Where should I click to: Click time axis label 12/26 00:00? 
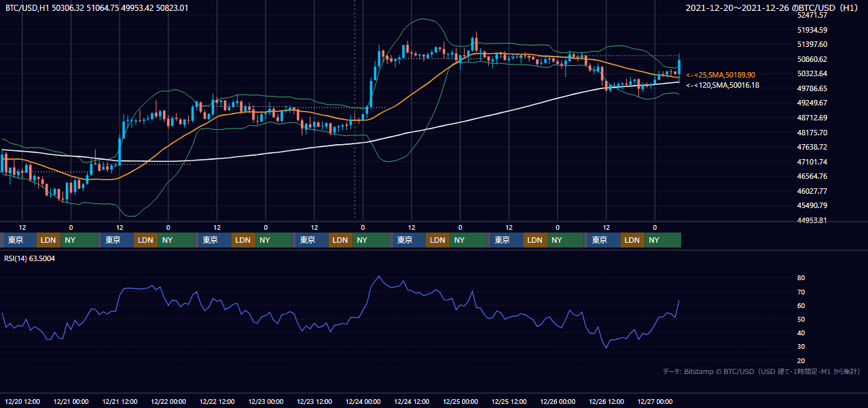pyautogui.click(x=558, y=402)
